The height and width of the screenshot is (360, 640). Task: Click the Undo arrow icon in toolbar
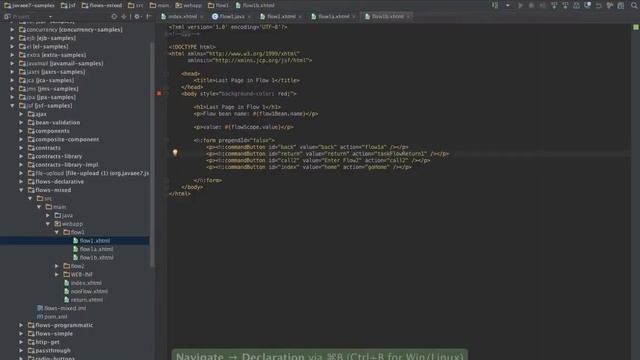tap(598, 5)
